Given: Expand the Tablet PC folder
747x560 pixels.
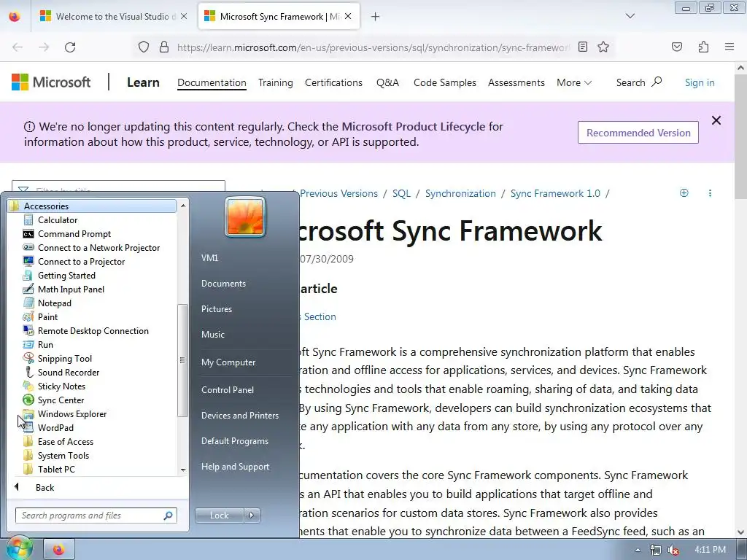Looking at the screenshot, I should (56, 469).
